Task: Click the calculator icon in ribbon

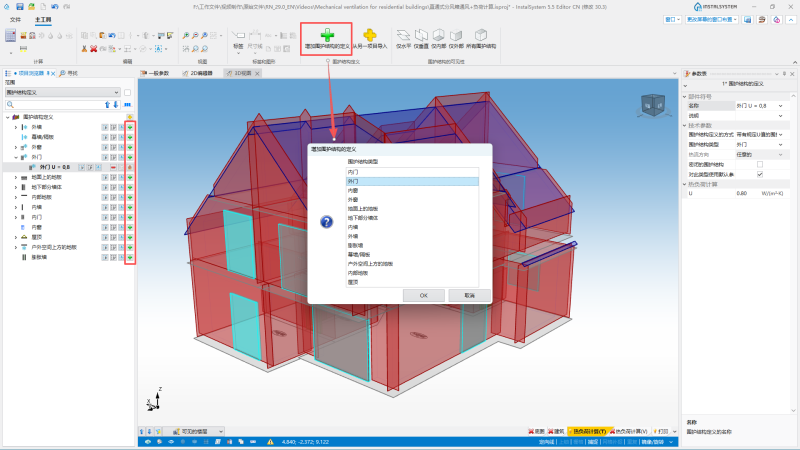Action: tap(10, 35)
